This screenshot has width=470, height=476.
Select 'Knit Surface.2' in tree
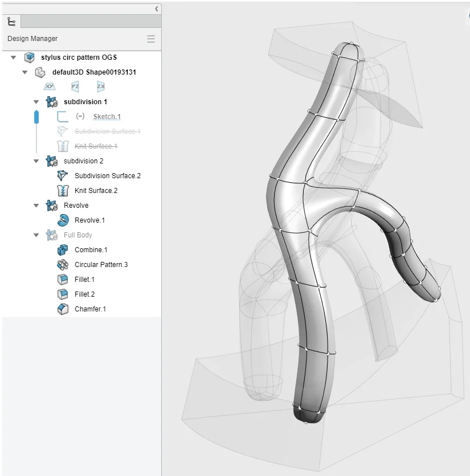(96, 191)
